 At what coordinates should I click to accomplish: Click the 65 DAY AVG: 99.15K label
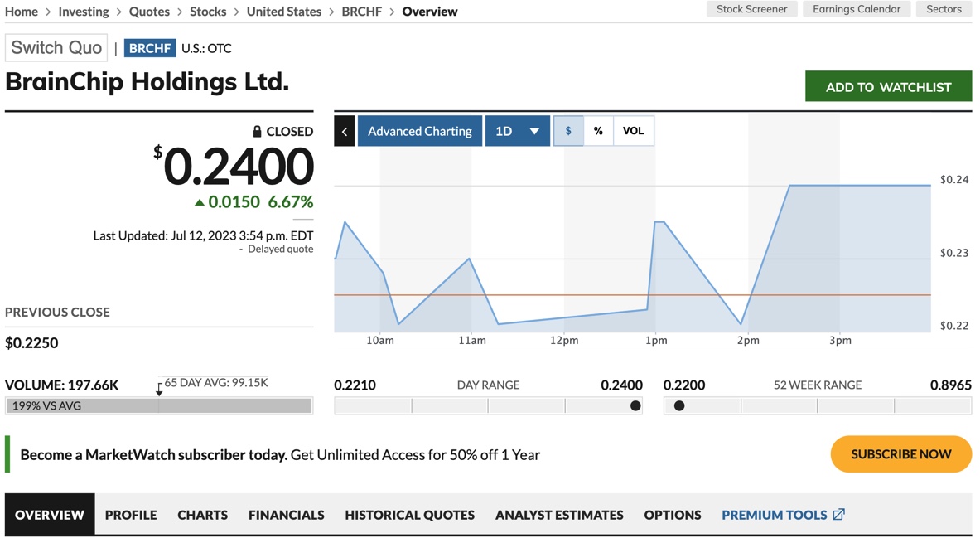pos(216,382)
